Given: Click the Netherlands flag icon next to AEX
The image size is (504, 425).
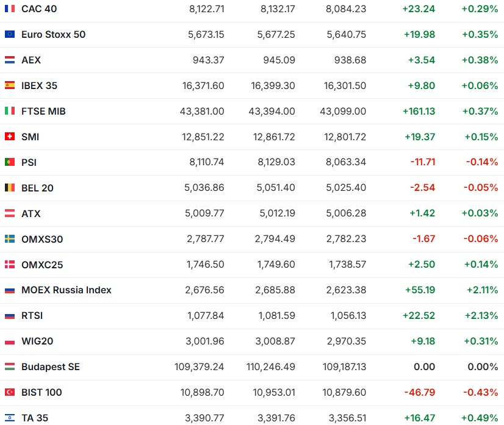Looking at the screenshot, I should pyautogui.click(x=9, y=60).
